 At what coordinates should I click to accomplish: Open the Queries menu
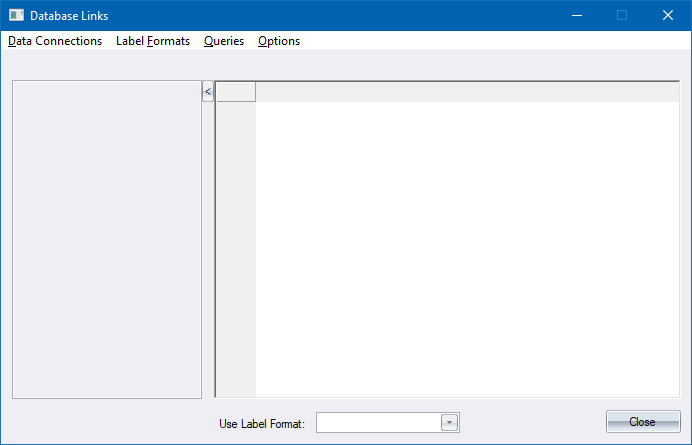[224, 41]
